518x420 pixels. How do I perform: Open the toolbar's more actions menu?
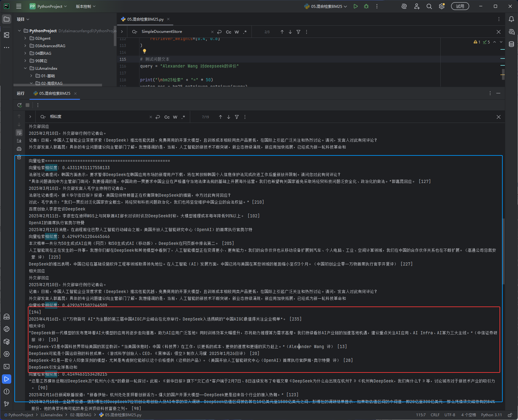point(377,6)
